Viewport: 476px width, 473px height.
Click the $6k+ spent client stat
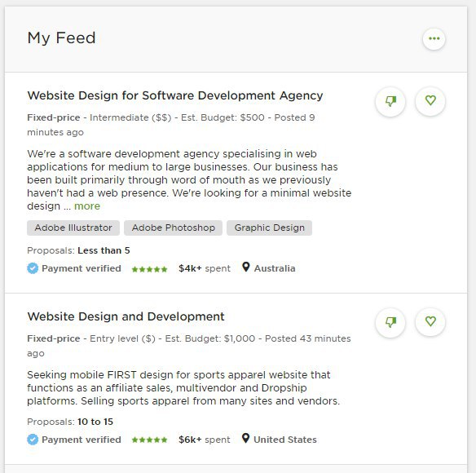pos(205,440)
